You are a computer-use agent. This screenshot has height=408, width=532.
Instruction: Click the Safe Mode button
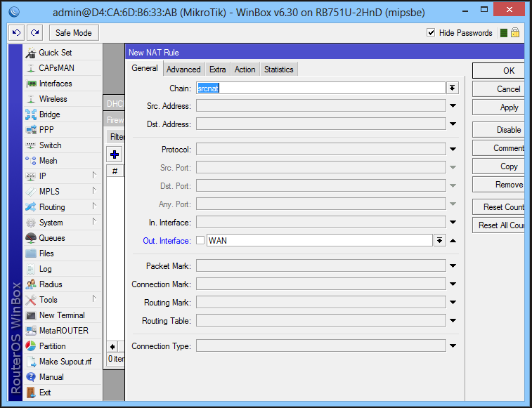74,33
